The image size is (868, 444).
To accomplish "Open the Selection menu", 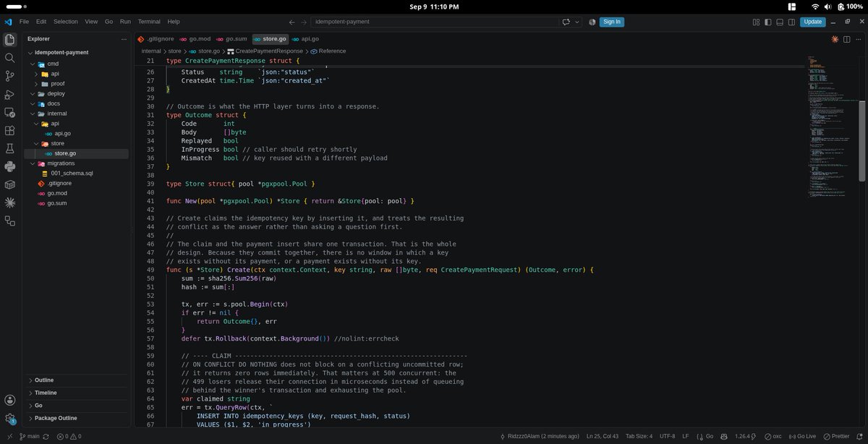I will [x=66, y=22].
